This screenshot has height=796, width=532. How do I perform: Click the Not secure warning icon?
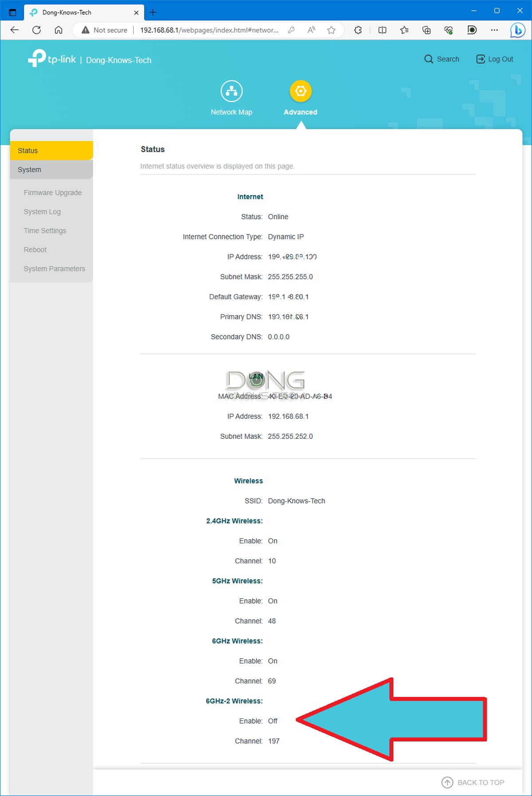86,30
